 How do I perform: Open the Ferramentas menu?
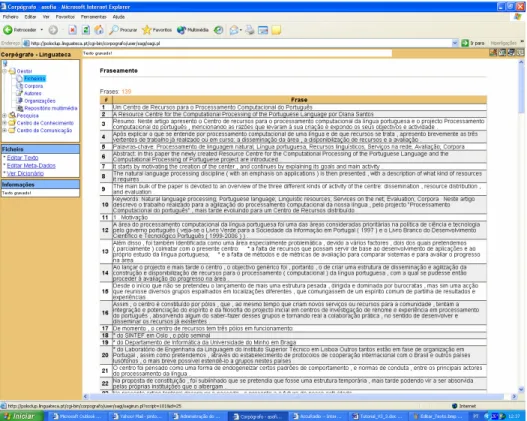click(93, 17)
